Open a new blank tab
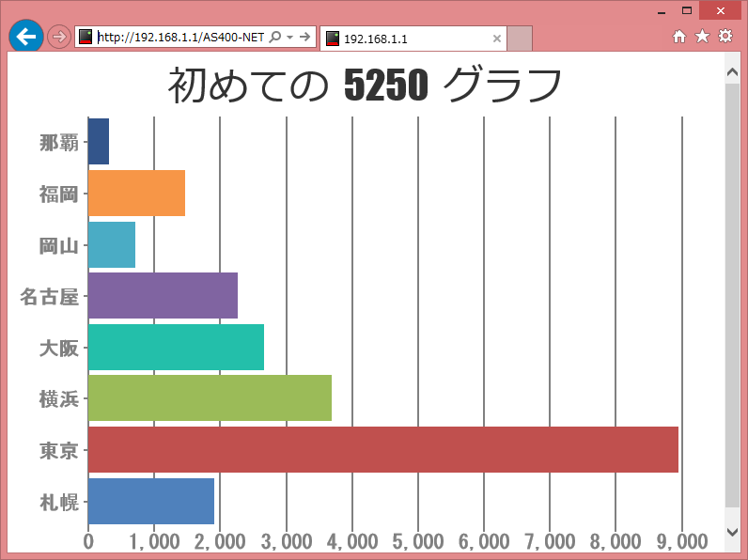Viewport: 748px width, 560px height. tap(520, 39)
